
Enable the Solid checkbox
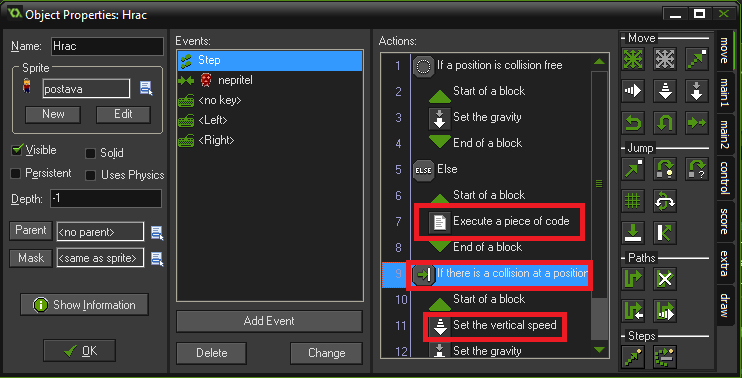pos(90,153)
